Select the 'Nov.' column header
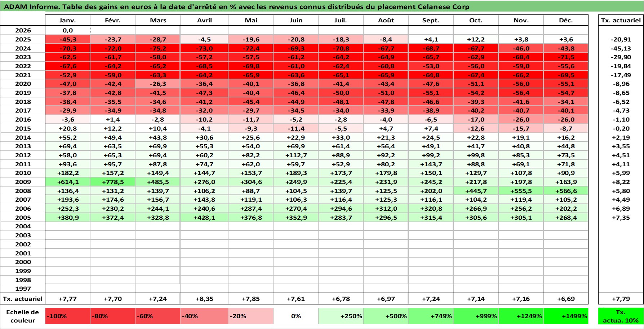 coord(521,21)
